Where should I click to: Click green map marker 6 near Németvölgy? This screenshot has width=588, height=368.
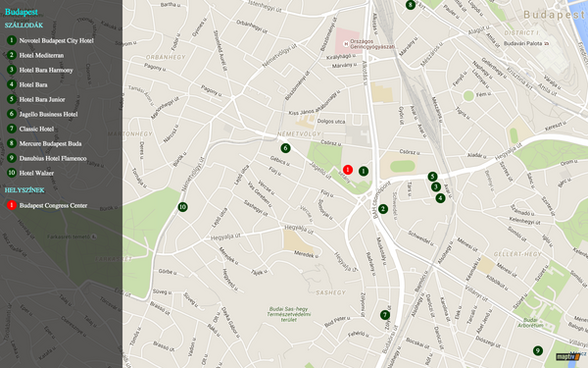click(285, 148)
